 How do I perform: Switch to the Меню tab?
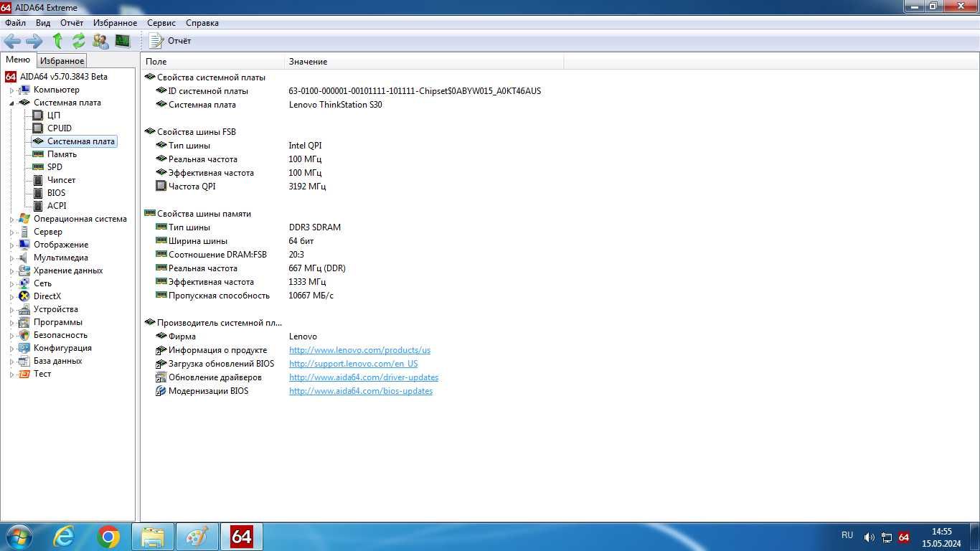point(18,60)
